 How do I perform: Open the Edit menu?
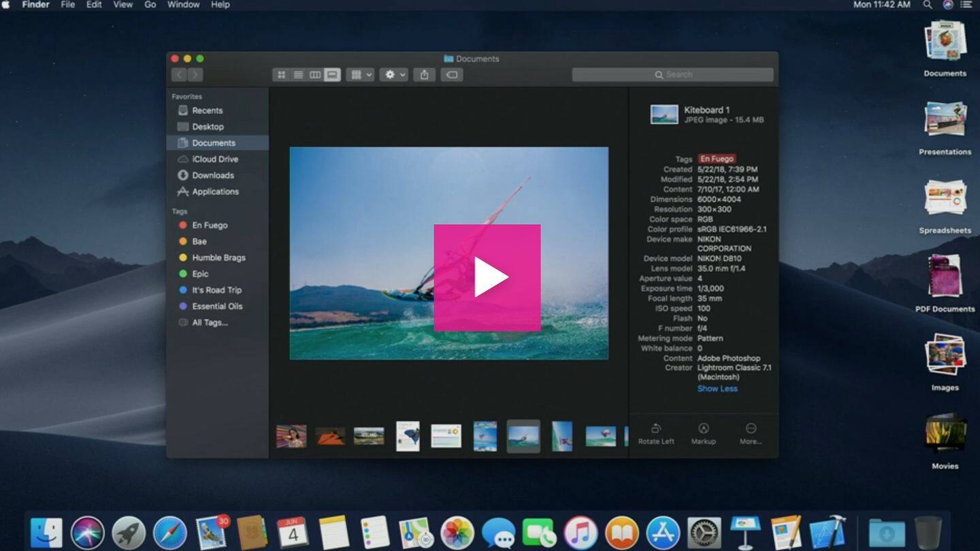click(94, 5)
